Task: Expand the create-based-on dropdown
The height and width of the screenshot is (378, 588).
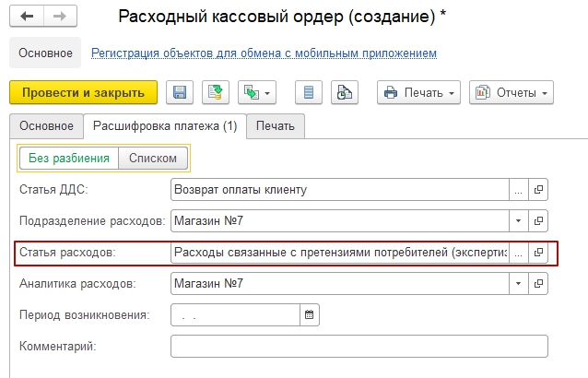Action: [x=257, y=92]
